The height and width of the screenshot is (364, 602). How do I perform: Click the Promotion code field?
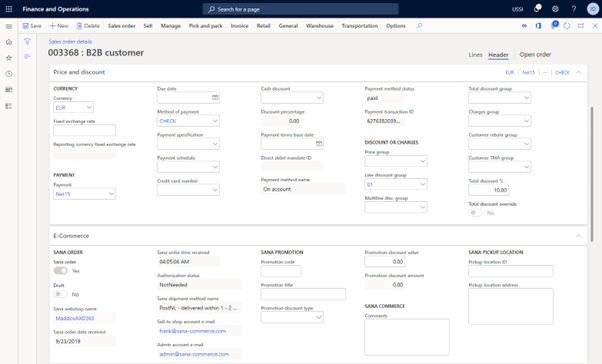pyautogui.click(x=281, y=271)
